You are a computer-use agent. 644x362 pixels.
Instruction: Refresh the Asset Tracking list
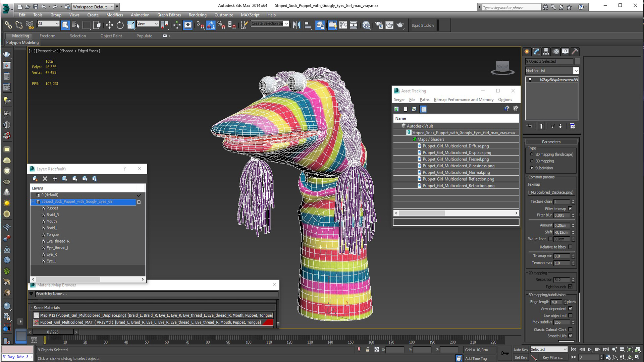click(396, 109)
